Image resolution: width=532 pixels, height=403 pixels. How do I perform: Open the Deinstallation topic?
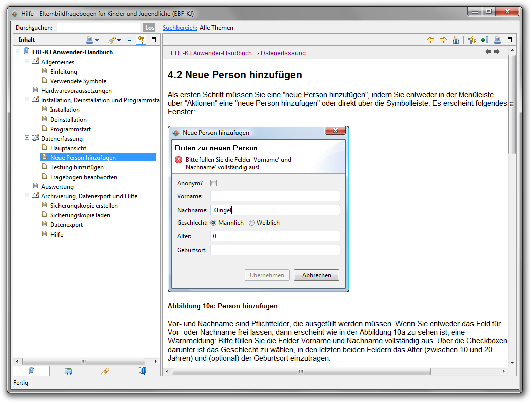[68, 120]
